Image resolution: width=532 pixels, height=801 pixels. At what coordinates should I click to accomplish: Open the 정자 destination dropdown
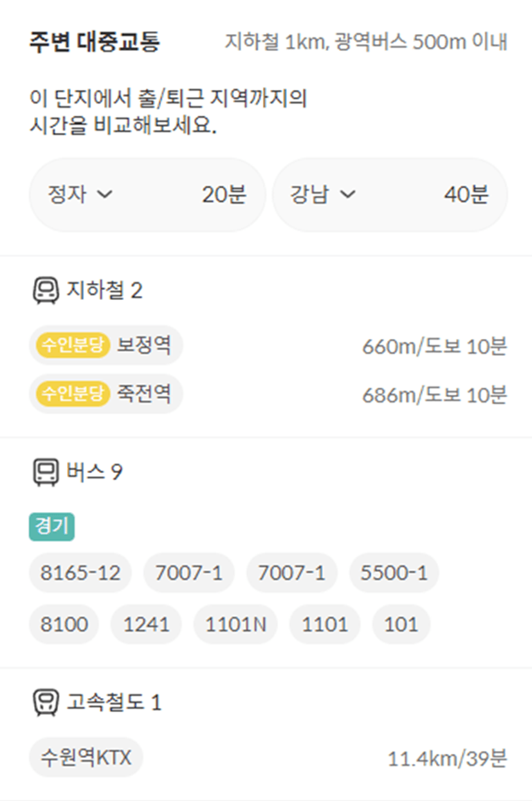click(147, 195)
